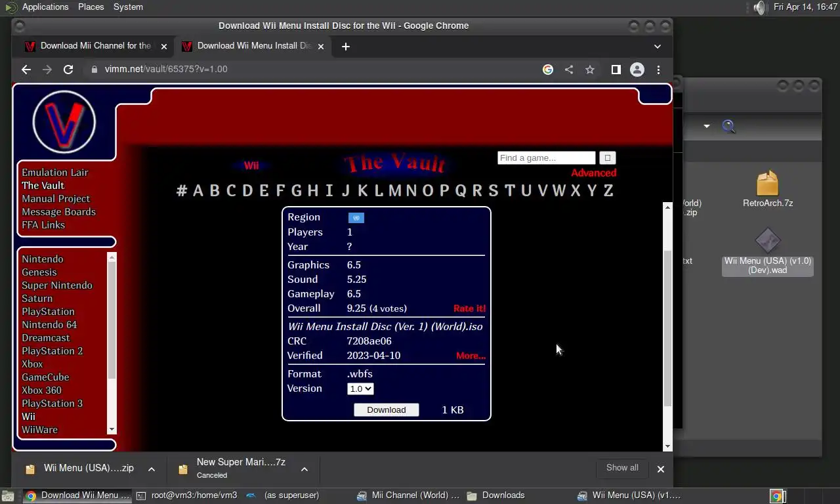Click letter W in alphabet index
The width and height of the screenshot is (840, 504).
pos(558,190)
